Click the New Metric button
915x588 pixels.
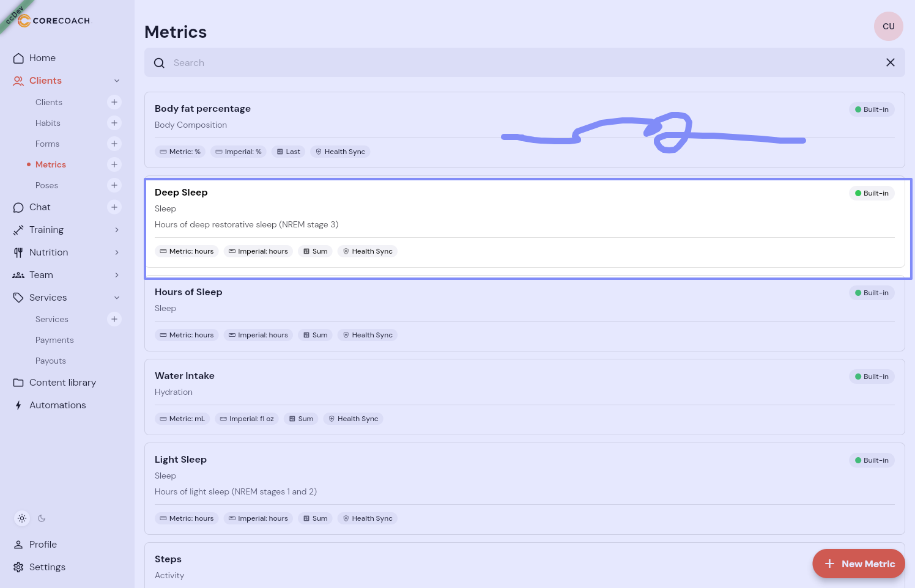click(858, 564)
